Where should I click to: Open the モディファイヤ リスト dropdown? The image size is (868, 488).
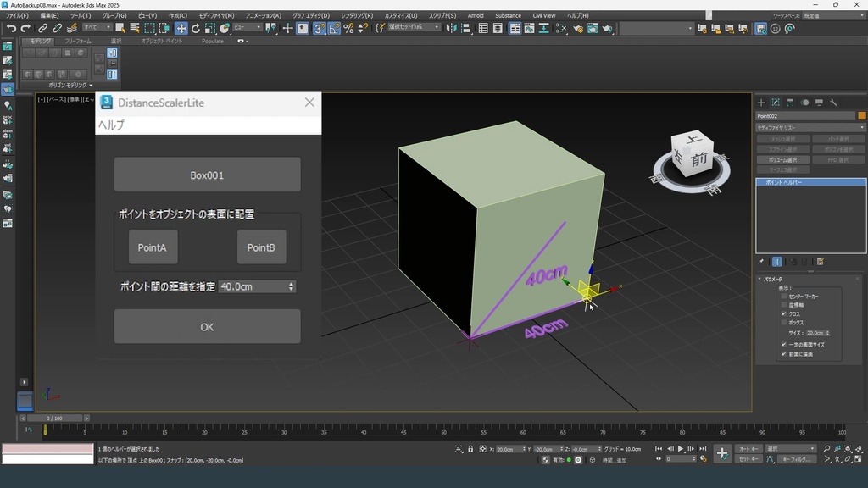810,128
